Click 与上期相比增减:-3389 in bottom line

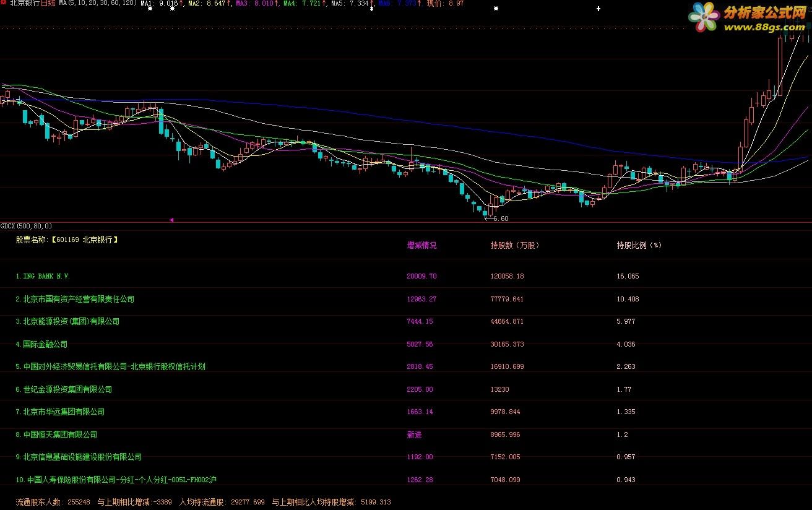click(134, 502)
